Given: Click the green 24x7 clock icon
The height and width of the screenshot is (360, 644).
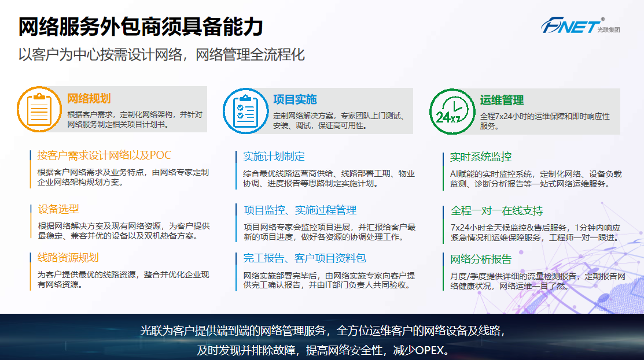Looking at the screenshot, I should click(x=452, y=110).
